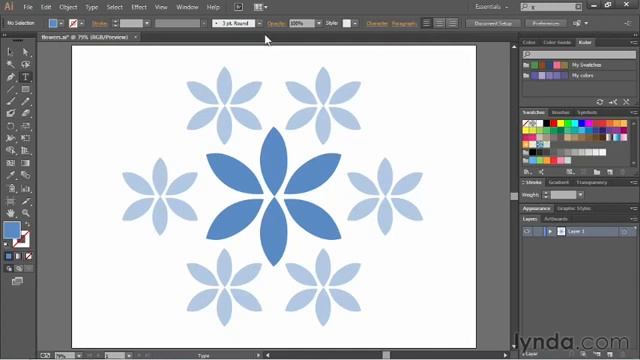Set fill mode to None

(x=28, y=256)
